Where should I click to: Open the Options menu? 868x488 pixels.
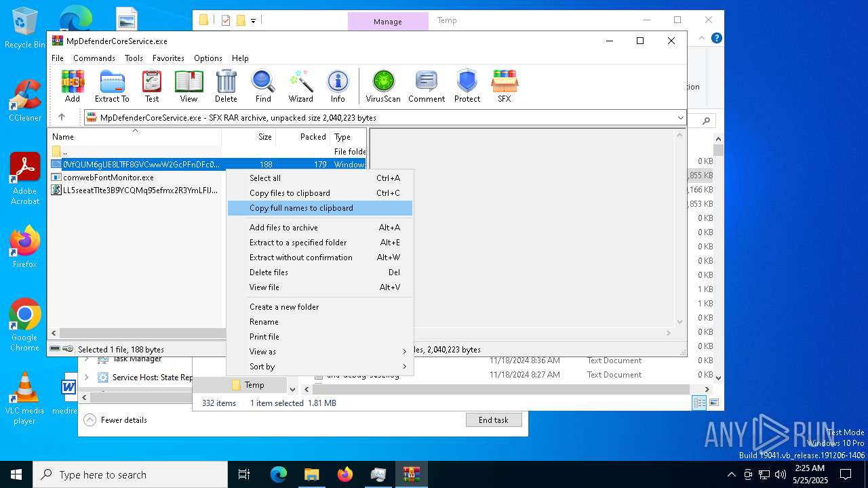pyautogui.click(x=208, y=58)
